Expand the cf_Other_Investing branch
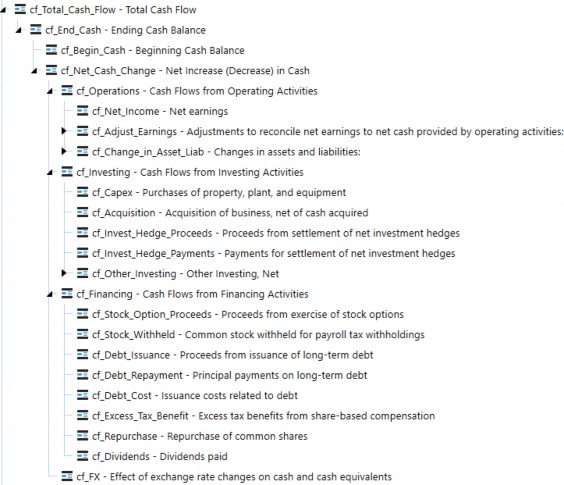564x485 pixels. 64,273
